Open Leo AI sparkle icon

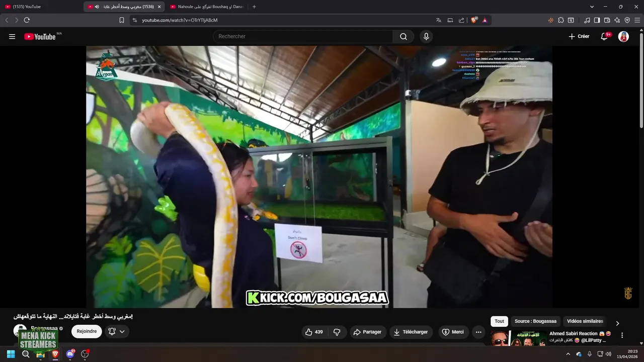(617, 20)
